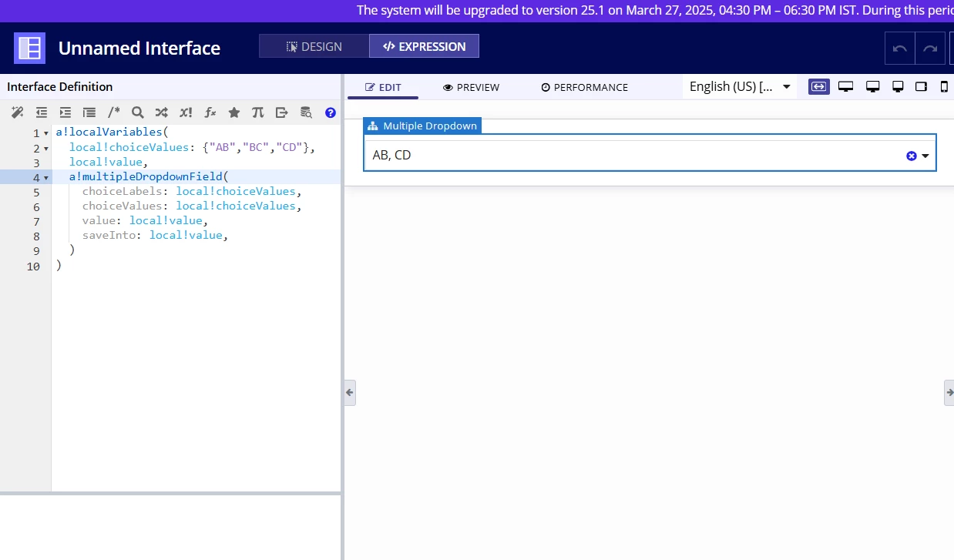Click local!value on code line 3
Viewport: 954px width, 560px height.
tap(106, 162)
